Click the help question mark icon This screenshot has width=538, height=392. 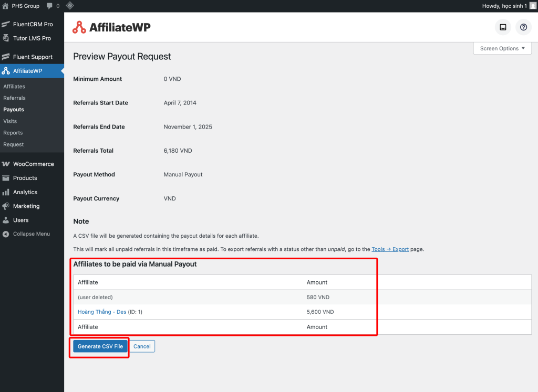pyautogui.click(x=523, y=27)
